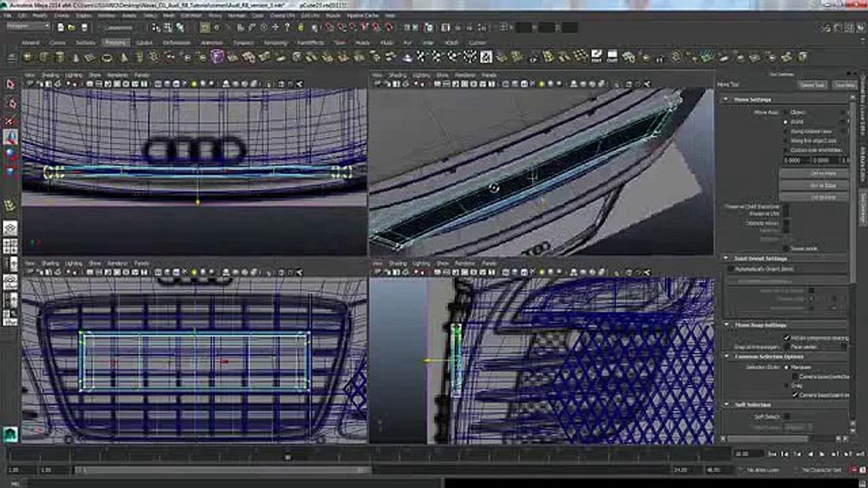Click first red render icon in status line
This screenshot has width=868, height=488.
[x=329, y=28]
